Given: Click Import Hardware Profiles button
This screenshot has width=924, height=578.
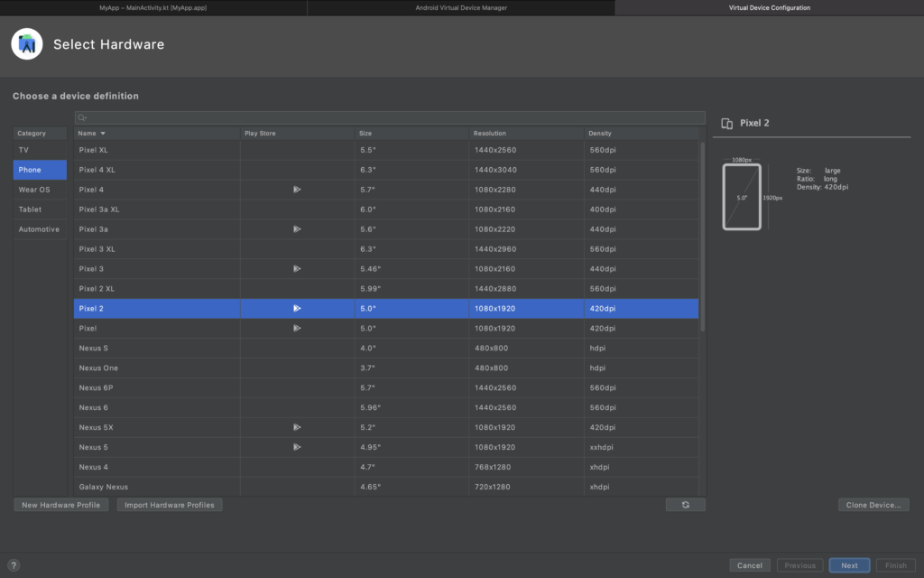Looking at the screenshot, I should coord(170,505).
